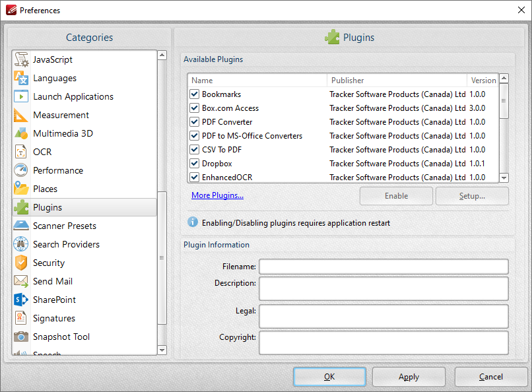Select the JavaScript category
This screenshot has width=532, height=392.
pyautogui.click(x=84, y=59)
